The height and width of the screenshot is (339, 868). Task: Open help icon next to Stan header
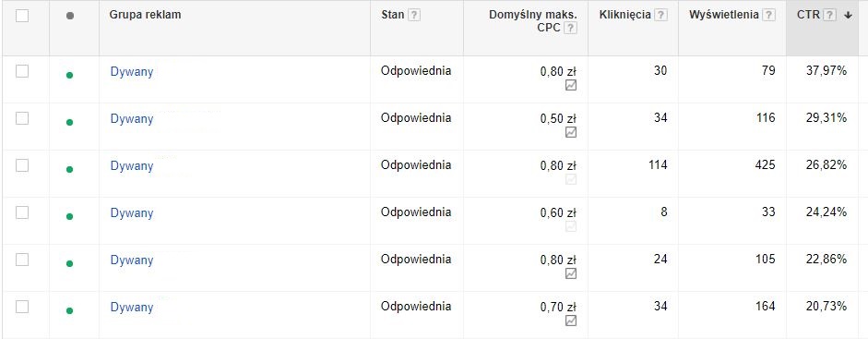coord(413,16)
